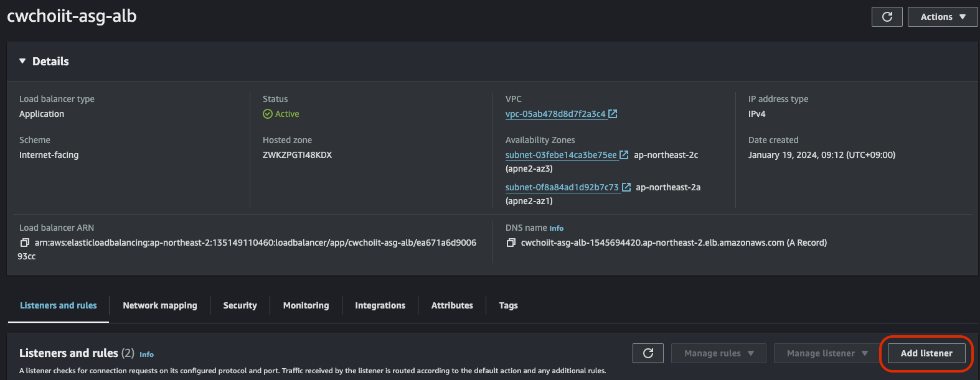Click external icon beside subnet-0f8a84ad1d92b7c73
Screen dimensions: 980x380
tap(626, 187)
